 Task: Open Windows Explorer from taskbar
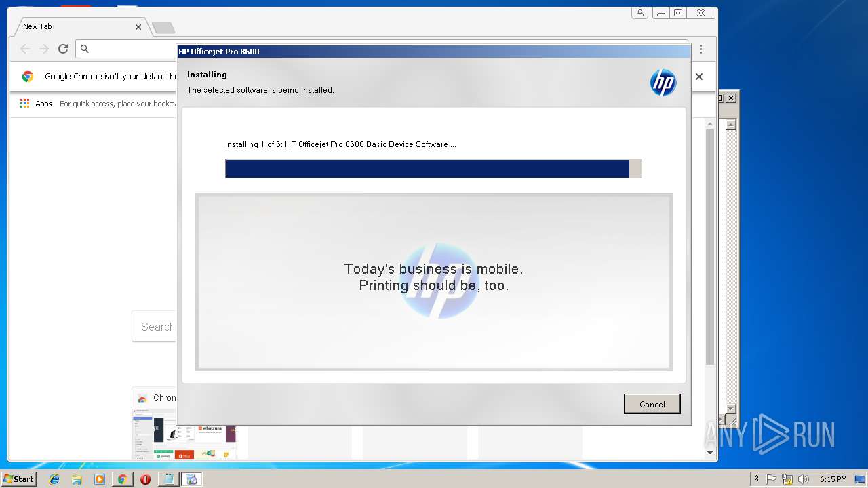click(x=77, y=479)
